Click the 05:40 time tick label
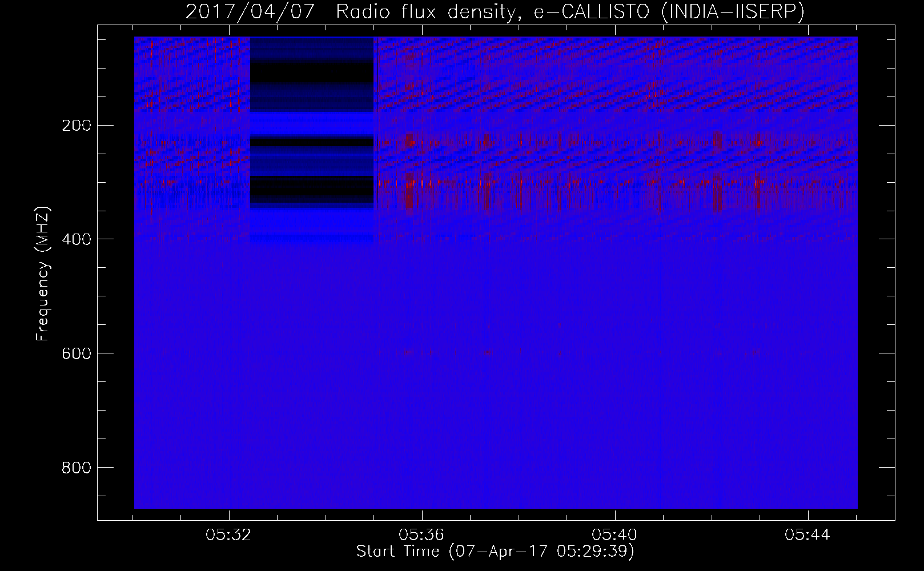 (x=614, y=535)
